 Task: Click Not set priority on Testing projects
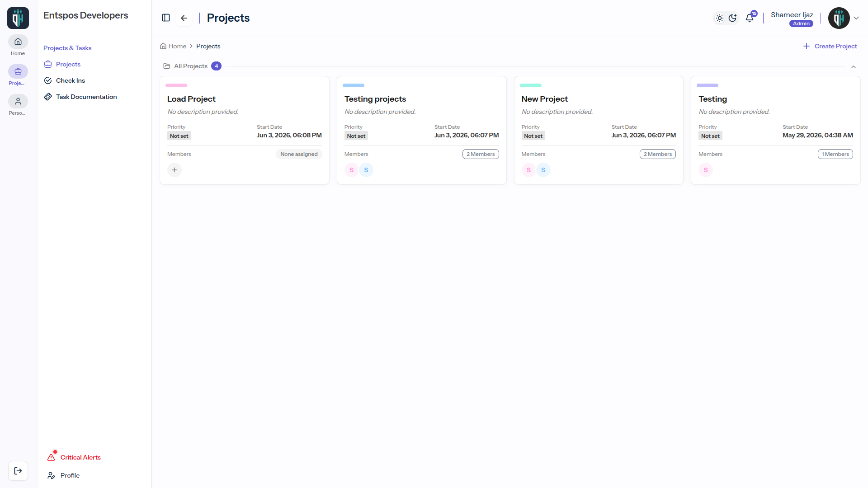[356, 136]
